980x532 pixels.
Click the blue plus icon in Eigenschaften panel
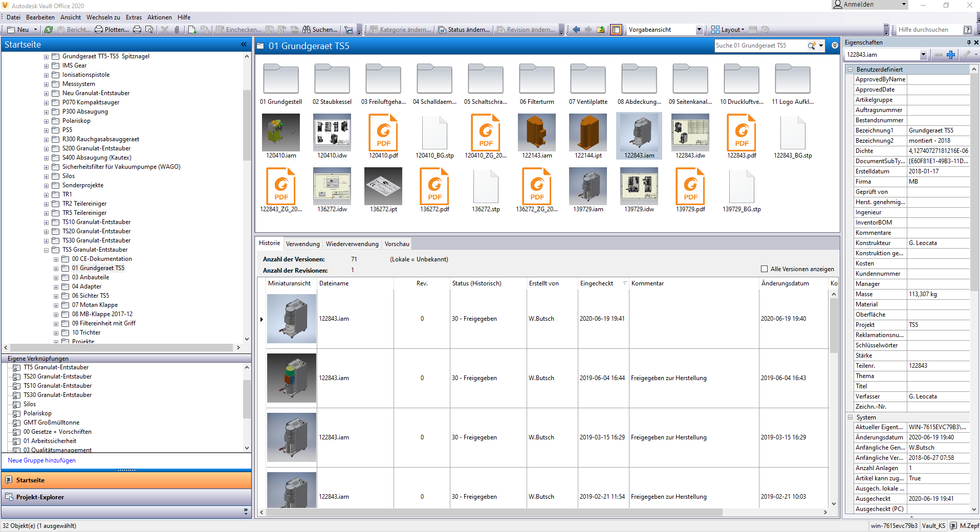pyautogui.click(x=951, y=55)
